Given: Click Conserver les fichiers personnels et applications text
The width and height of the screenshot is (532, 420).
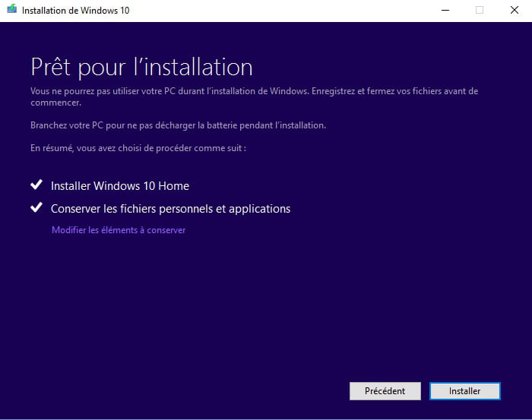Looking at the screenshot, I should [170, 209].
